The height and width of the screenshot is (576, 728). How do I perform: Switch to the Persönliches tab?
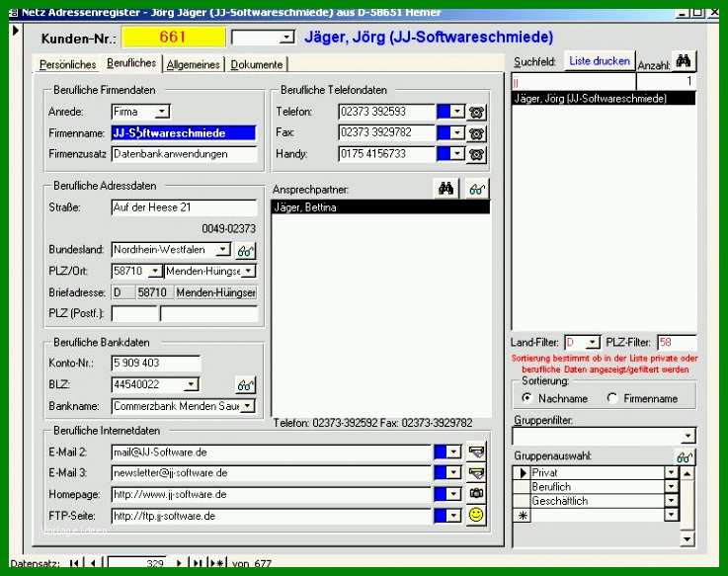(x=68, y=64)
